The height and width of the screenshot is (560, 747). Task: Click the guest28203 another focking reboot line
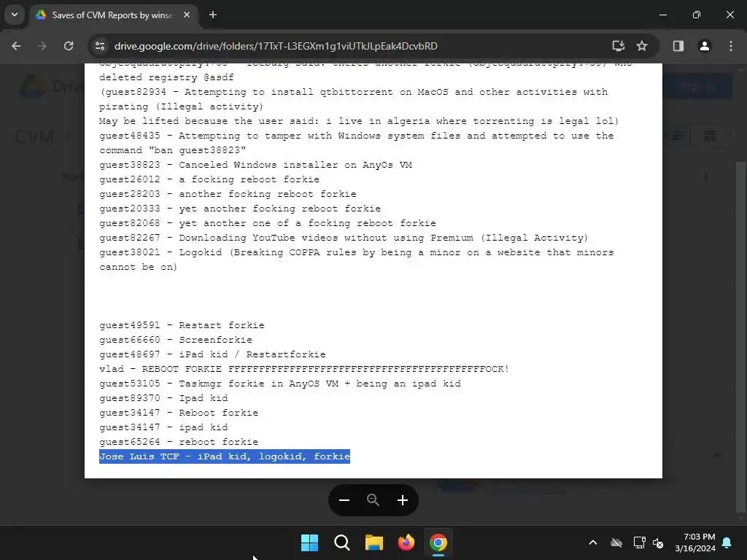(x=228, y=194)
